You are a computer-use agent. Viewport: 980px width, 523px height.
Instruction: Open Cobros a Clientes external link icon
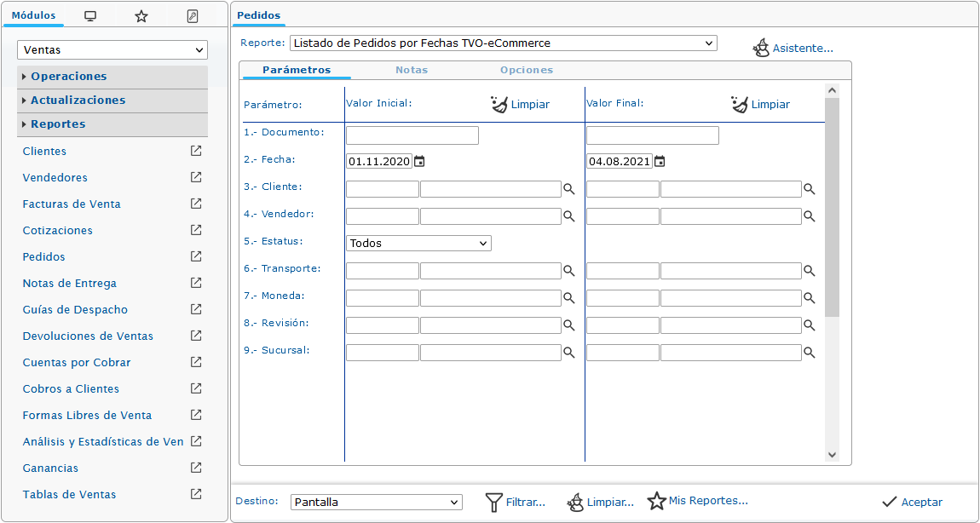(x=196, y=388)
